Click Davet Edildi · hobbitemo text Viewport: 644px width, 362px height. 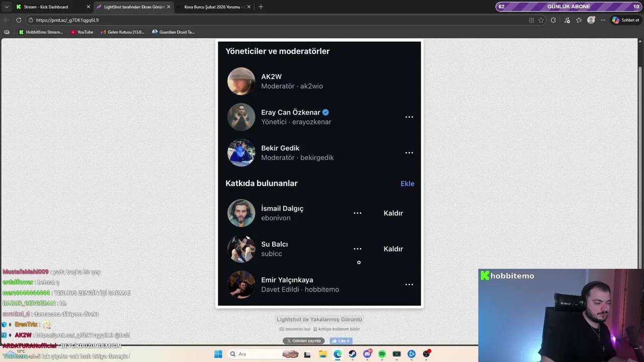pos(300,290)
